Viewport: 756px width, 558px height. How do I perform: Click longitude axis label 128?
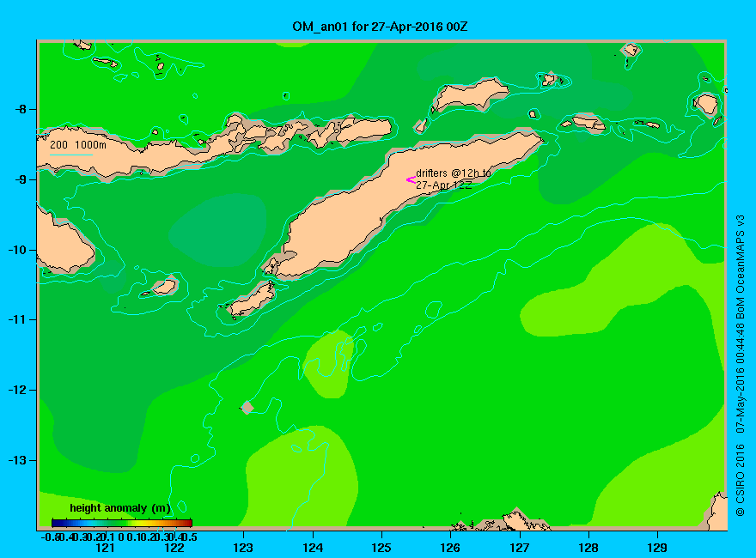588,548
